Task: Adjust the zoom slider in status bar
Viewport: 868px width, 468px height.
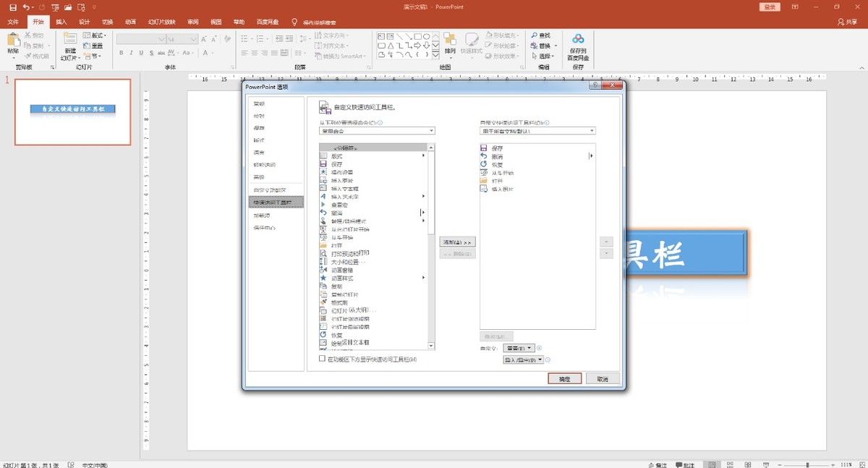Action: coord(807,464)
